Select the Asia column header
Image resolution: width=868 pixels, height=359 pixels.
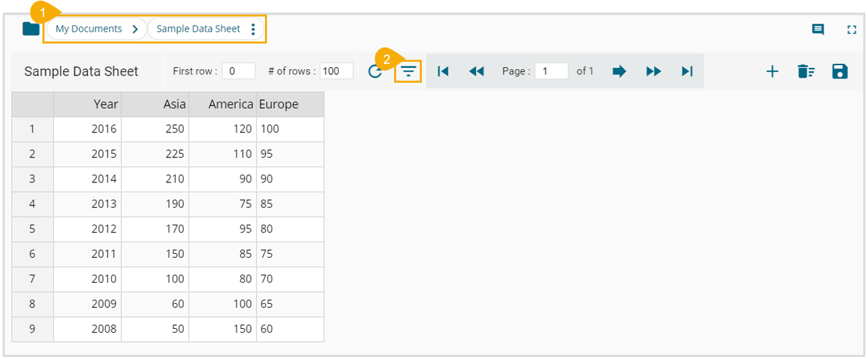[156, 105]
